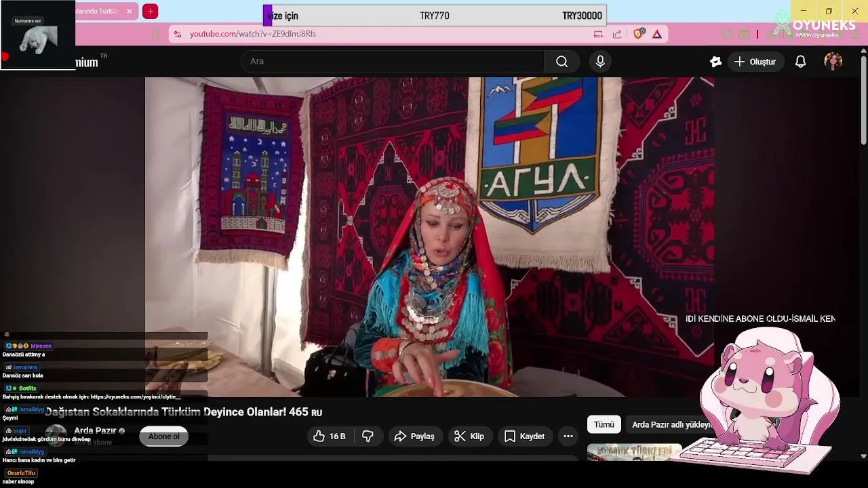Click the TRY770 donation goal amount

click(x=435, y=16)
